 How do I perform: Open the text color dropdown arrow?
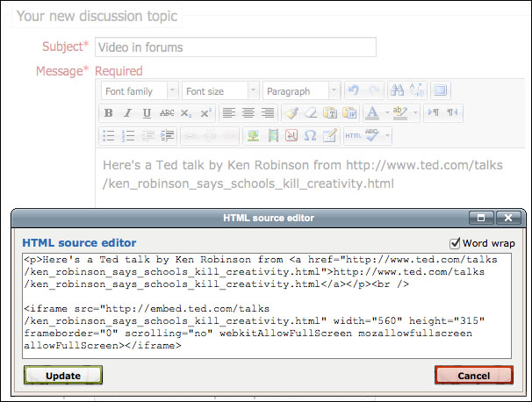(x=387, y=113)
